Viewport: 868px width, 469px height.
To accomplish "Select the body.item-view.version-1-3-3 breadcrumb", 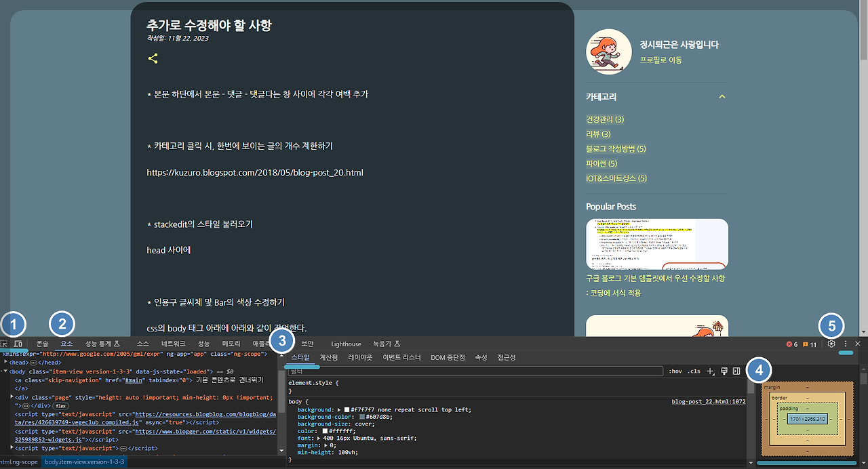I will [x=84, y=462].
